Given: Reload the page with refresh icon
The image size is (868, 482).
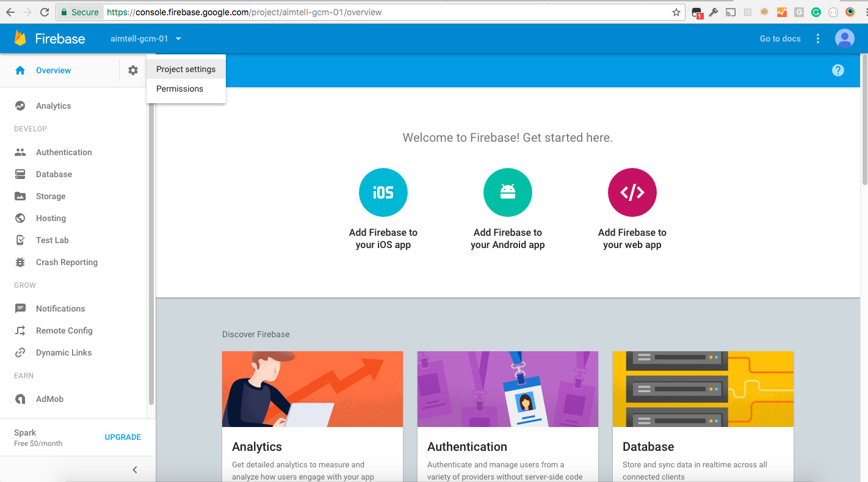Looking at the screenshot, I should (x=45, y=12).
